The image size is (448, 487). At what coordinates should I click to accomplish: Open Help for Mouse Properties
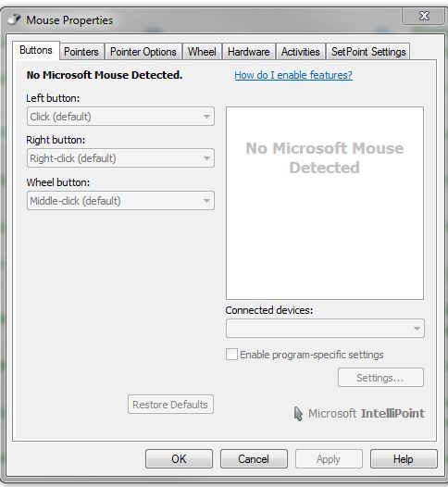pyautogui.click(x=404, y=458)
